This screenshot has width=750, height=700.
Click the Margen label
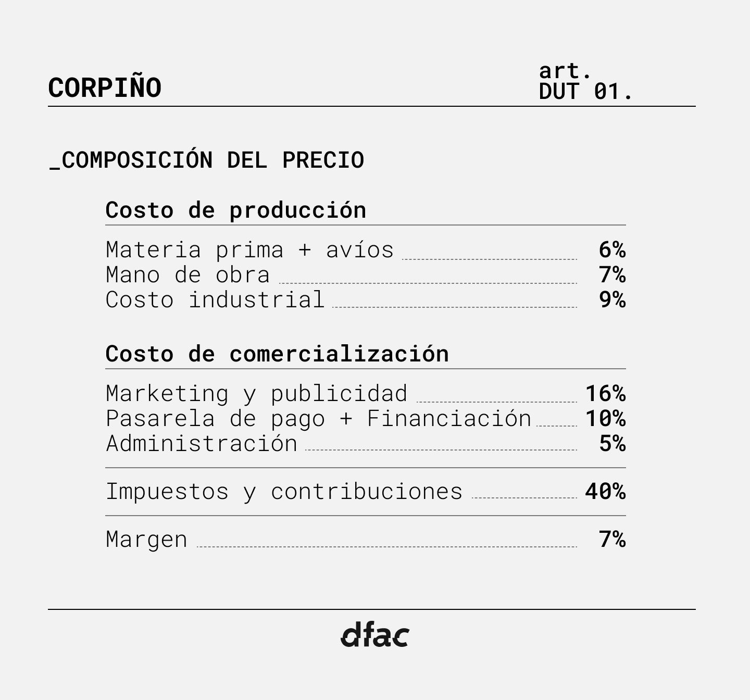click(146, 540)
